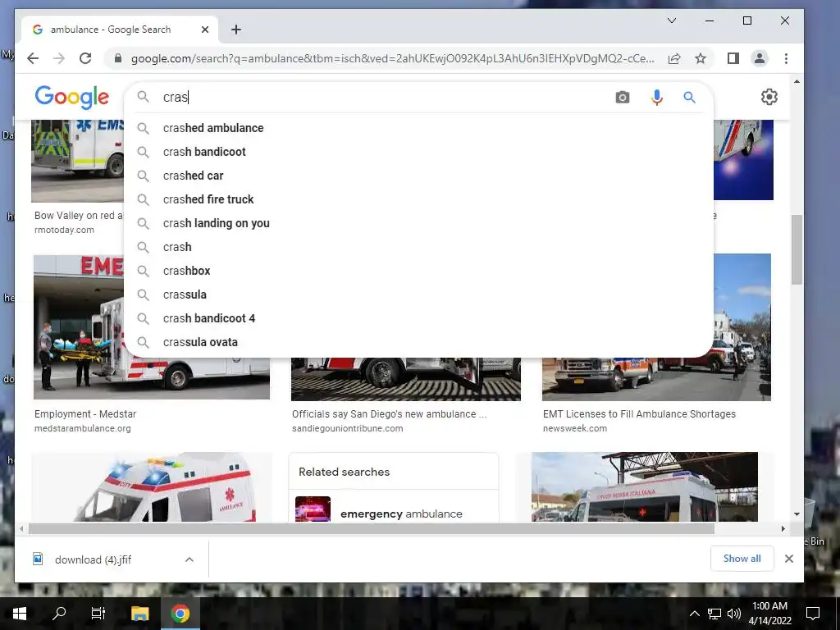
Task: Open File Explorer from taskbar
Action: tap(139, 614)
